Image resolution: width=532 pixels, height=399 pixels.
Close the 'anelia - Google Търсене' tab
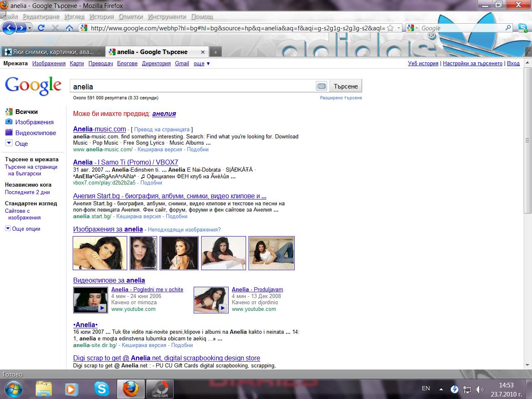pyautogui.click(x=203, y=52)
